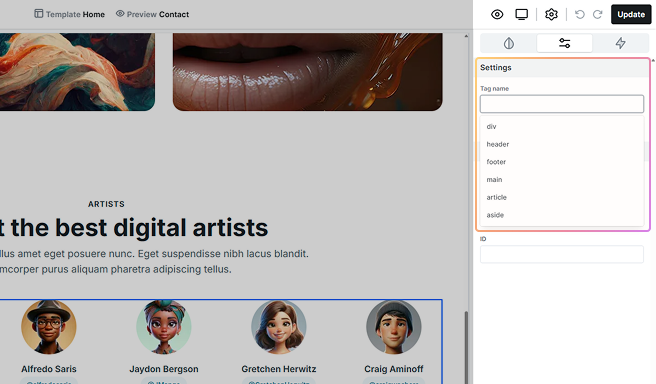Click the redo arrow icon

pos(597,15)
